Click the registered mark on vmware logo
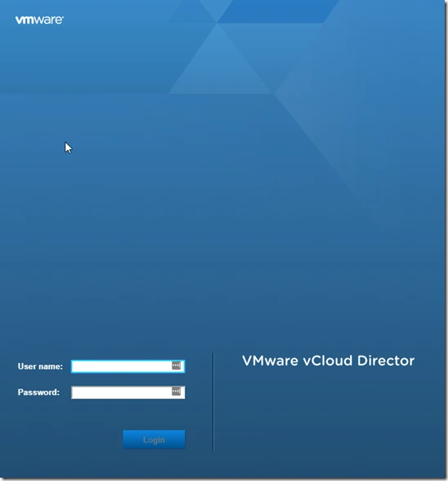This screenshot has width=448, height=481. click(63, 17)
